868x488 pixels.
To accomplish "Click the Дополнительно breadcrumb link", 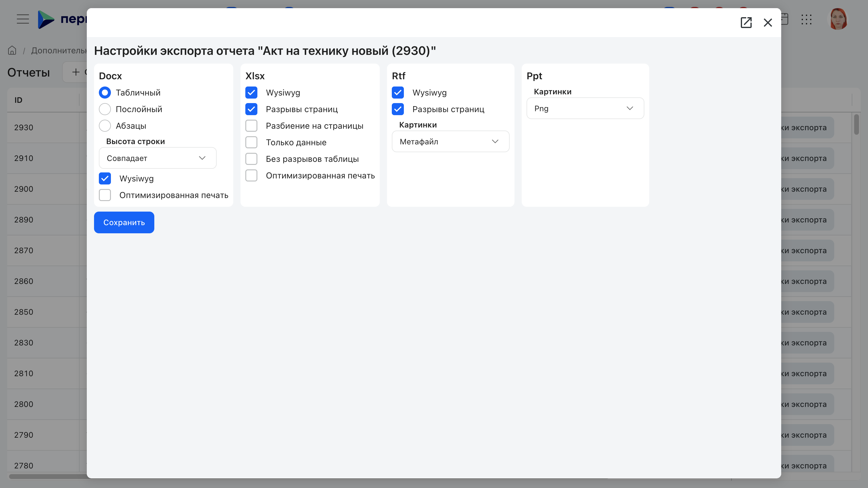I will point(59,50).
